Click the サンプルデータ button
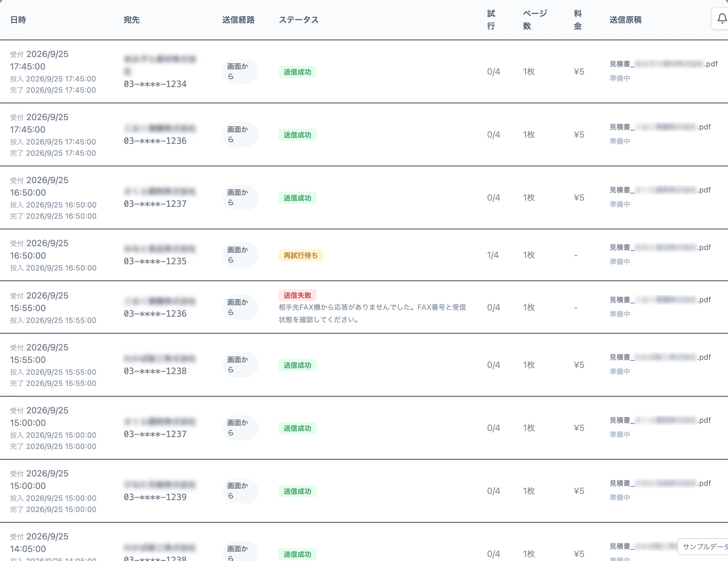The image size is (728, 561). click(x=703, y=546)
